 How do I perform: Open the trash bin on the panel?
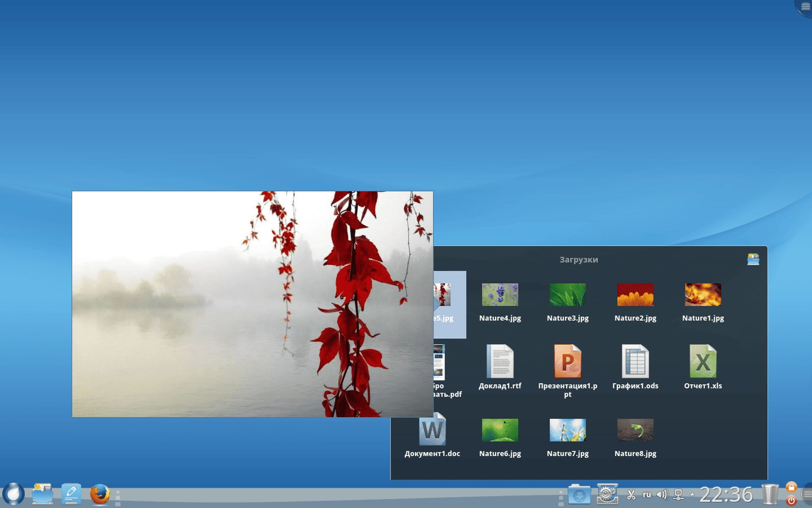[x=770, y=495]
